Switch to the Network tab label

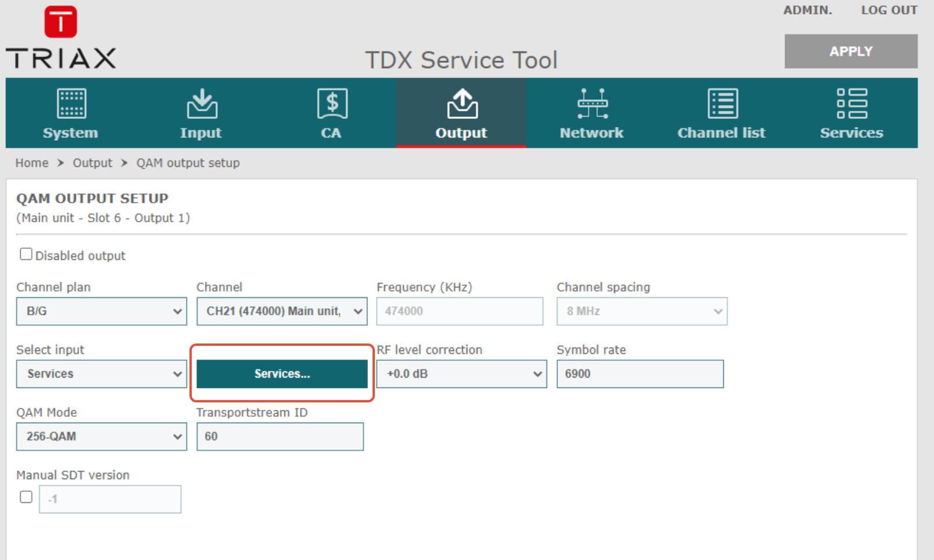(x=591, y=133)
